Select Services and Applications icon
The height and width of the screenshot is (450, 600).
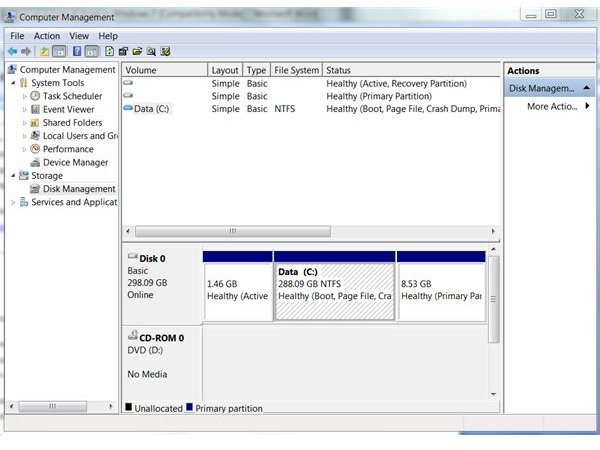[24, 202]
